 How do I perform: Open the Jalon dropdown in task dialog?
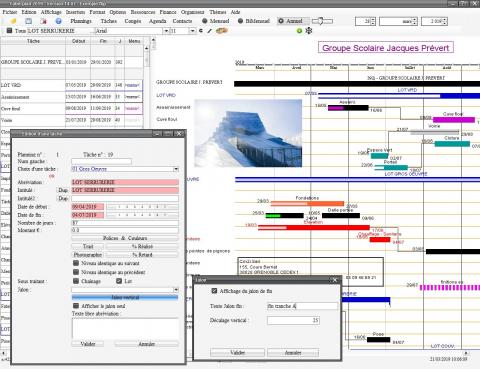click(x=176, y=290)
